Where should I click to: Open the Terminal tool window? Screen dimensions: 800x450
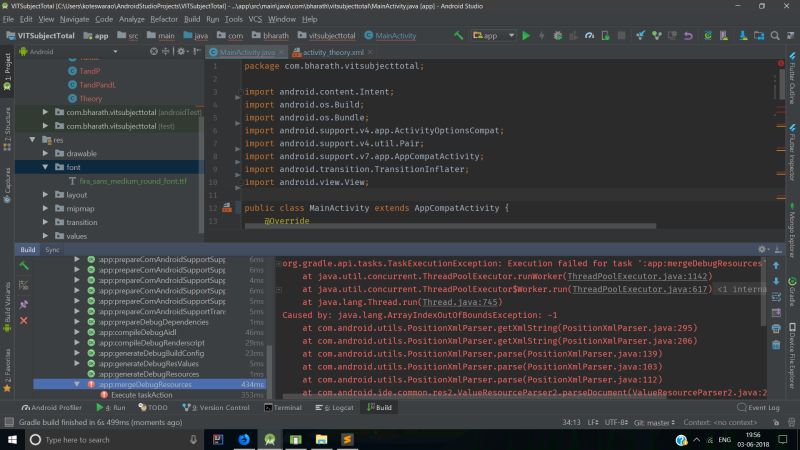[x=283, y=407]
